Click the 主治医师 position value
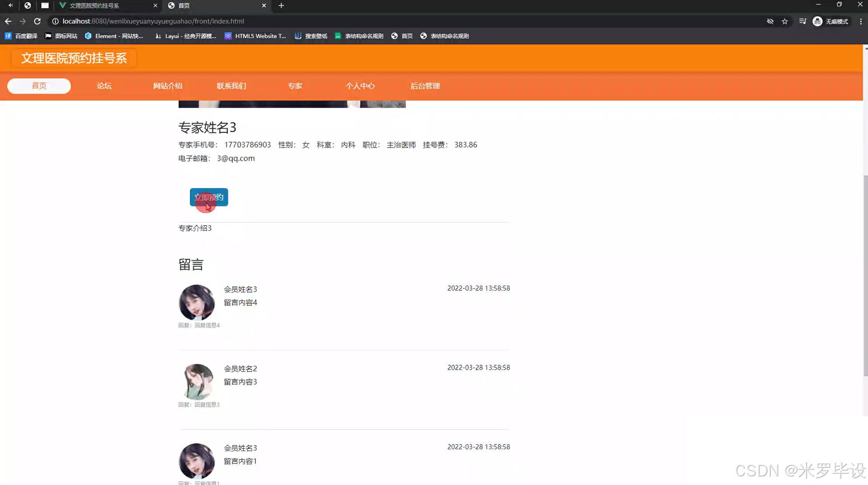The width and height of the screenshot is (868, 485). click(401, 145)
